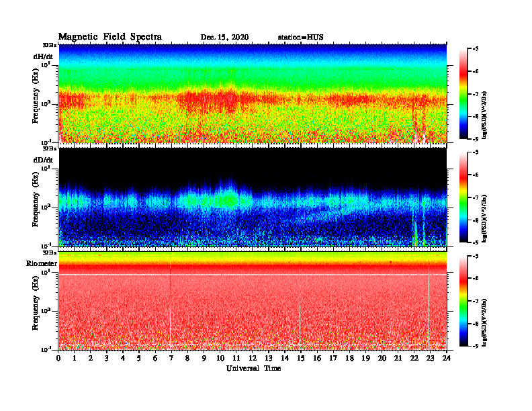Click hour 7 on the Universal Time axis

[171, 359]
